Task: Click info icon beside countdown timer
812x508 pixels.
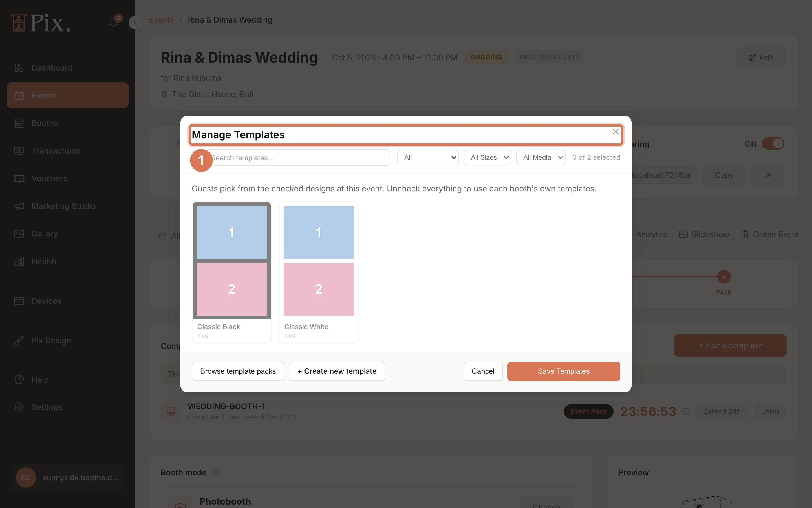Action: [686, 411]
